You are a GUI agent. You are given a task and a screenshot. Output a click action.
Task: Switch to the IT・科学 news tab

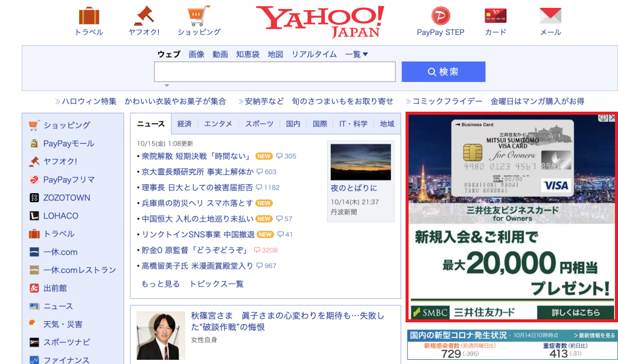[x=353, y=124]
